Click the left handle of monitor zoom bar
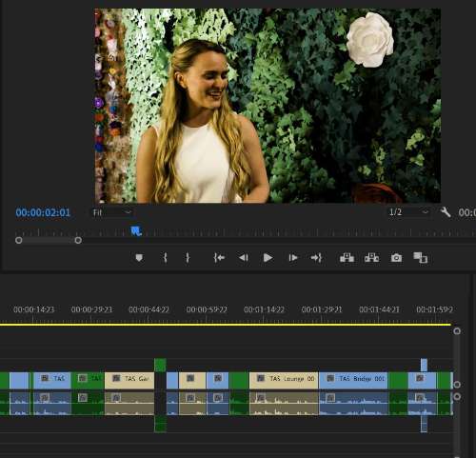 click(x=19, y=240)
